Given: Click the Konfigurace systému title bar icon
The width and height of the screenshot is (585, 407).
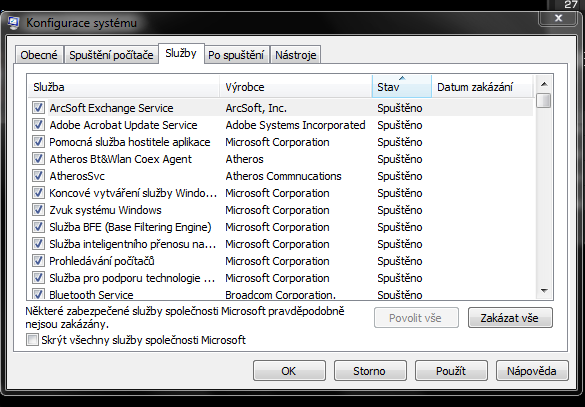Looking at the screenshot, I should coord(13,23).
